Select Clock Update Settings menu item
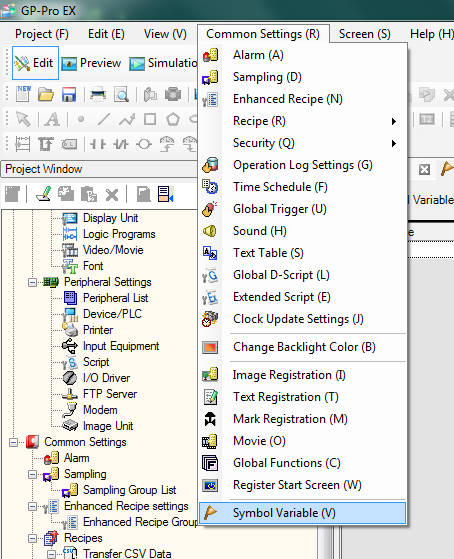The image size is (454, 559). click(x=302, y=319)
